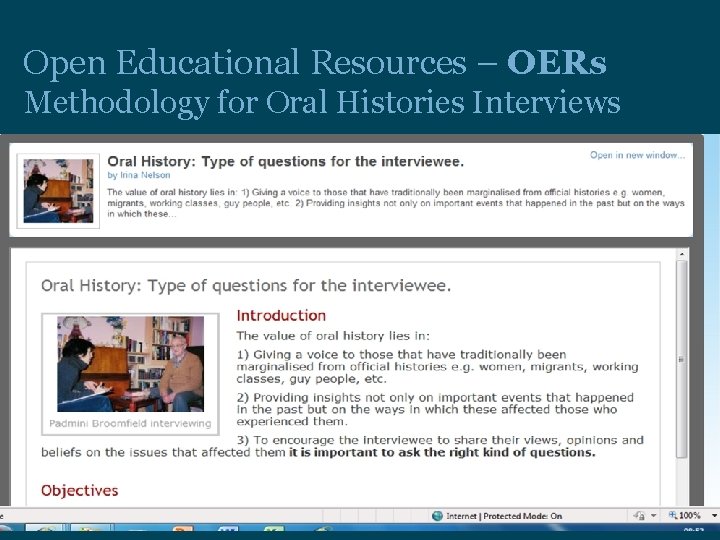
Task: Click subtitle 'Methodology for Oral Histories Interviews'
Action: click(322, 102)
